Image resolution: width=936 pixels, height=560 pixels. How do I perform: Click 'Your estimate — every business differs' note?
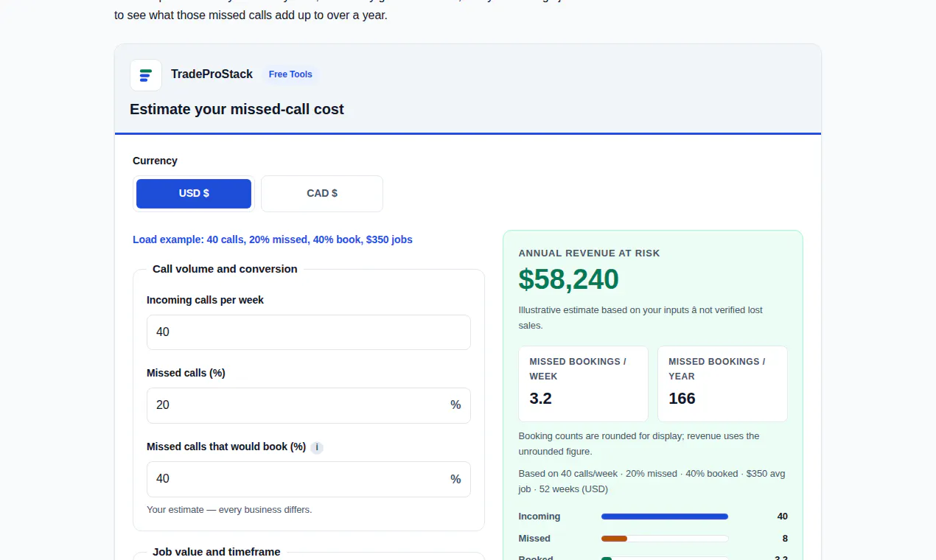tap(229, 509)
